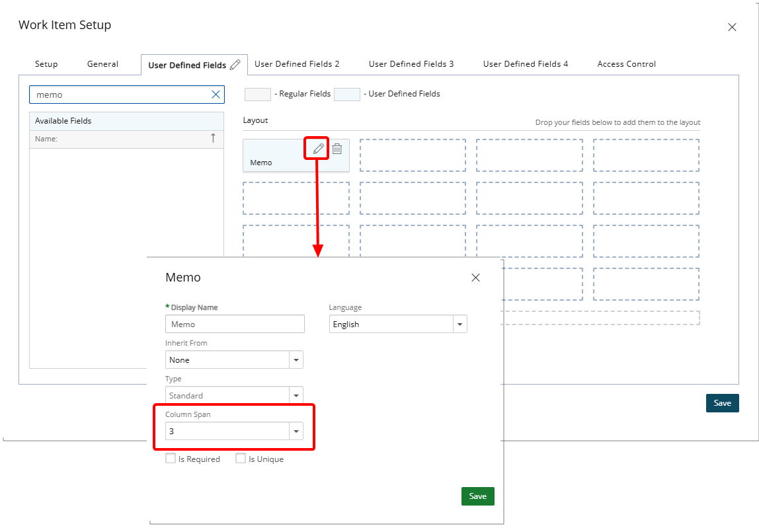The image size is (759, 532).
Task: Delete the Memo field with trash icon
Action: (337, 149)
